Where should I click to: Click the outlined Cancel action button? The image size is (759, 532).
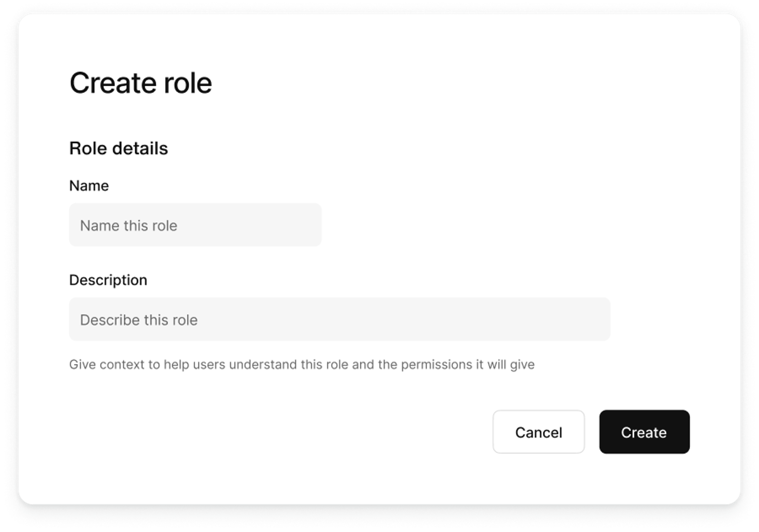point(539,432)
